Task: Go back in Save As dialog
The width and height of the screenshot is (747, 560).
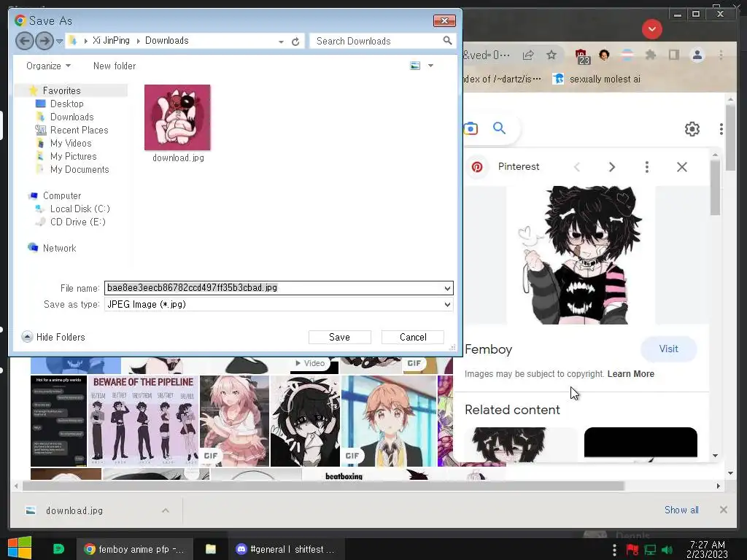Action: (24, 41)
